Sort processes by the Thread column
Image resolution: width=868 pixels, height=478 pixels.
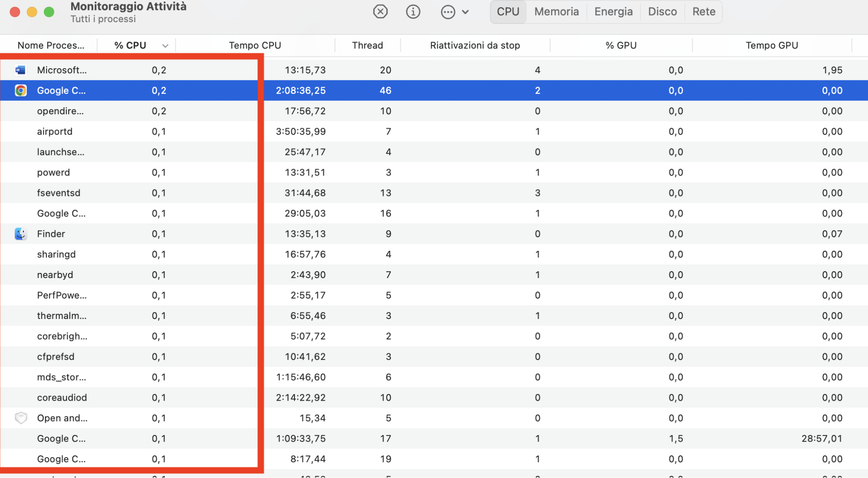(x=367, y=45)
